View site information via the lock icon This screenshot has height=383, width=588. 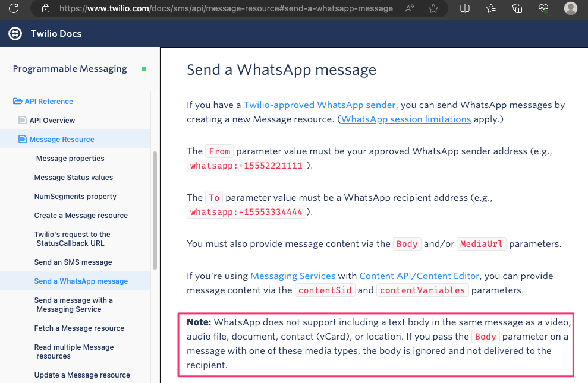point(46,8)
